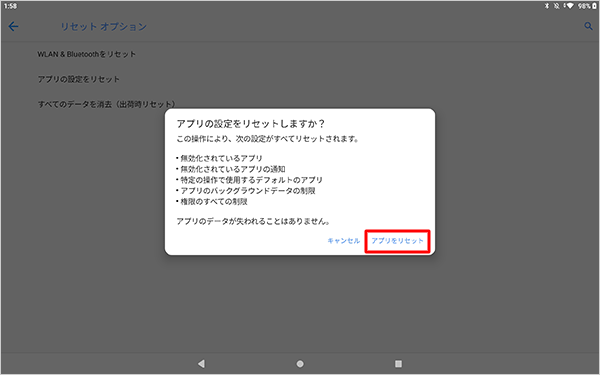Dismiss dialog with キャンセル button
Image resolution: width=600 pixels, height=375 pixels.
coord(344,241)
